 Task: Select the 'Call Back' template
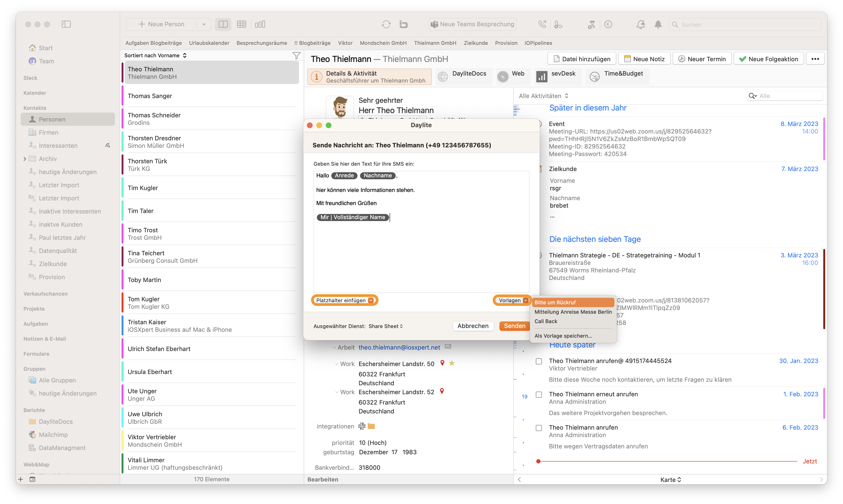tap(573, 321)
